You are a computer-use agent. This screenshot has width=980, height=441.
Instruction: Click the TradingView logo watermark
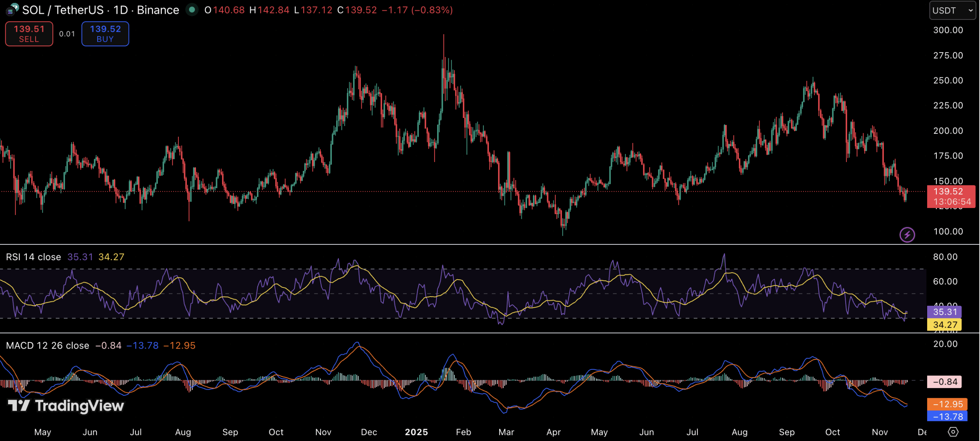click(66, 405)
